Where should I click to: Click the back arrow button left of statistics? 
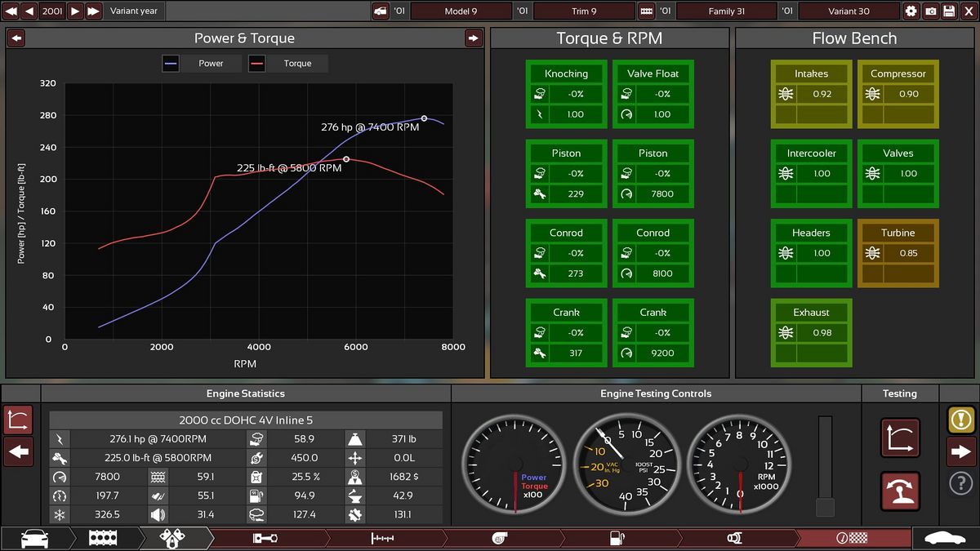tap(18, 451)
